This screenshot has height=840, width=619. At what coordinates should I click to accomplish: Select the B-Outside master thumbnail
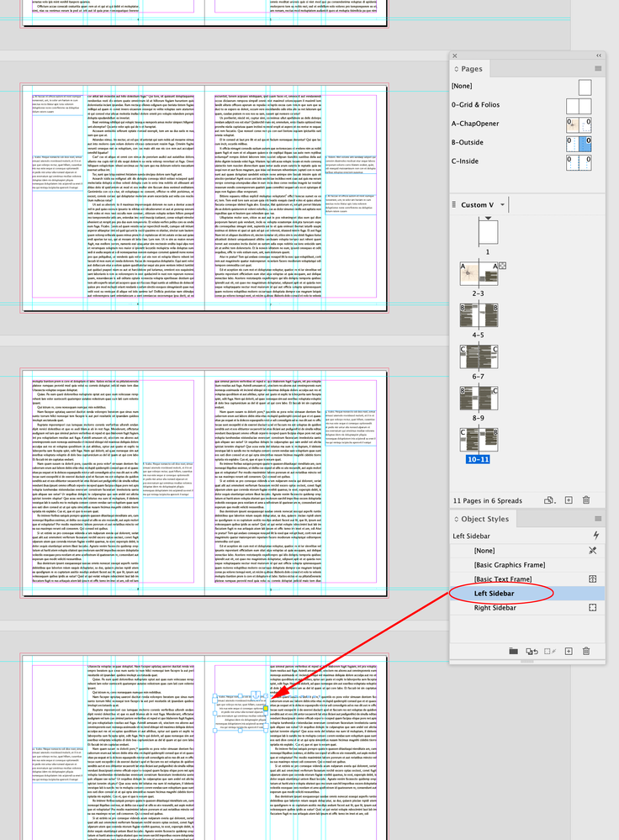coord(579,144)
